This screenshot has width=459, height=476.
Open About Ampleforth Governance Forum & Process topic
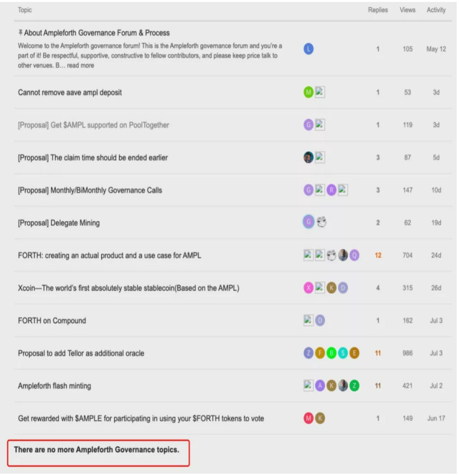[97, 33]
